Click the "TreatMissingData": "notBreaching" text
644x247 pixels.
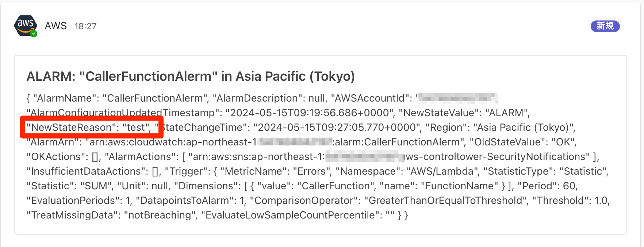(x=111, y=215)
